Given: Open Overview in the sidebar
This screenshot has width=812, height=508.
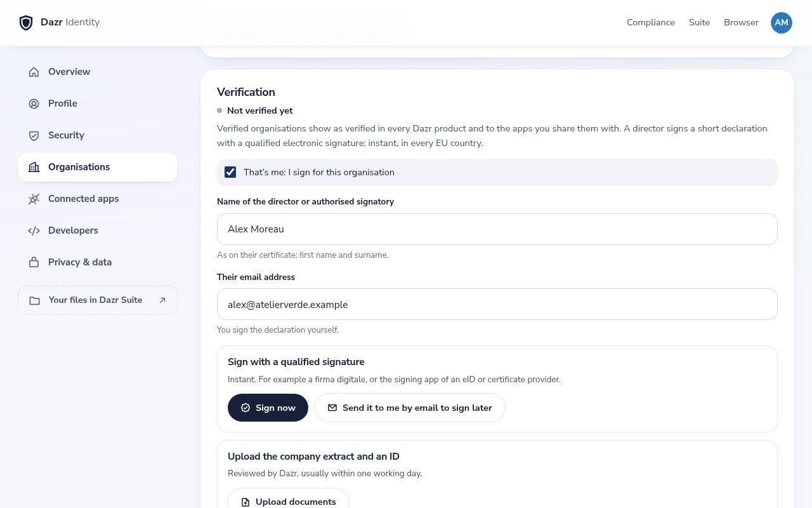Looking at the screenshot, I should point(98,72).
